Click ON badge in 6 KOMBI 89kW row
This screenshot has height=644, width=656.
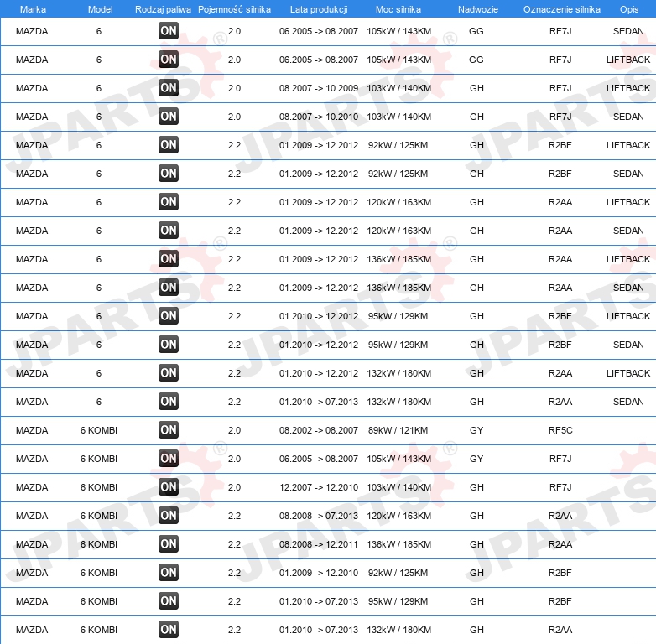[x=169, y=430]
